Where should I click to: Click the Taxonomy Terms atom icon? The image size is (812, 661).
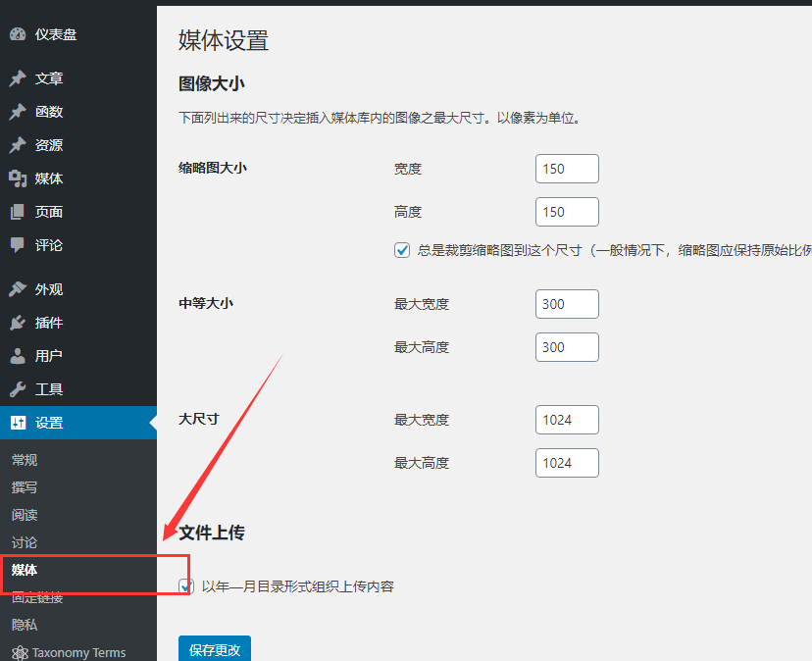click(20, 653)
